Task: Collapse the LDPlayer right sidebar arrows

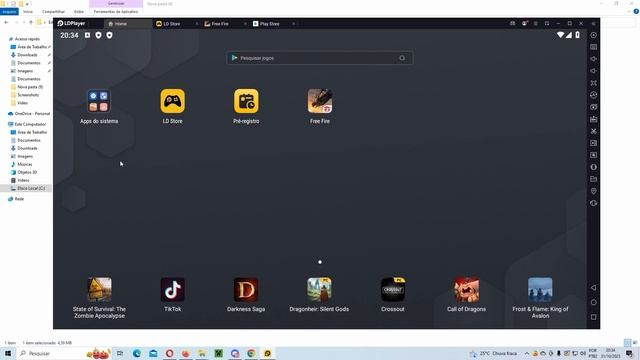Action: 593,24
